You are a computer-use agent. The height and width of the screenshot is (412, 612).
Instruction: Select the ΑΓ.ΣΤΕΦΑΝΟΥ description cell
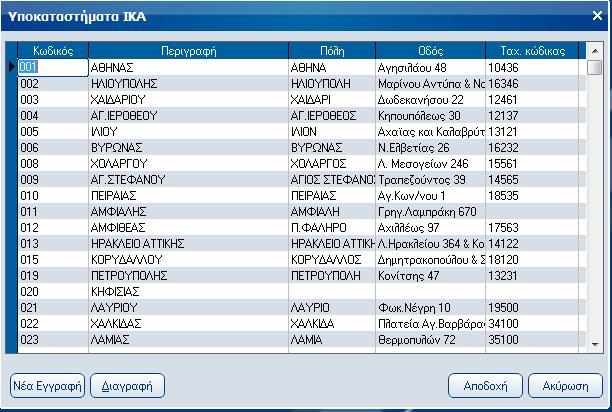(x=189, y=179)
